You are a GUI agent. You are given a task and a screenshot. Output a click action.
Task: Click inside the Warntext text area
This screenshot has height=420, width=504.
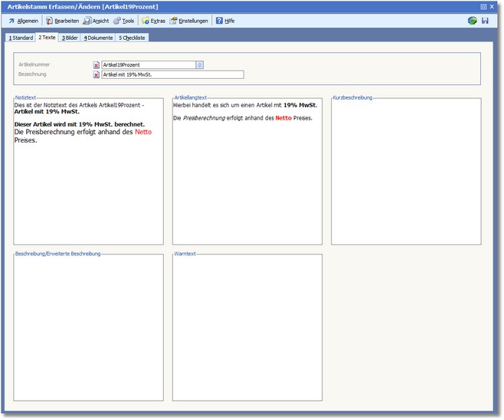coord(247,327)
